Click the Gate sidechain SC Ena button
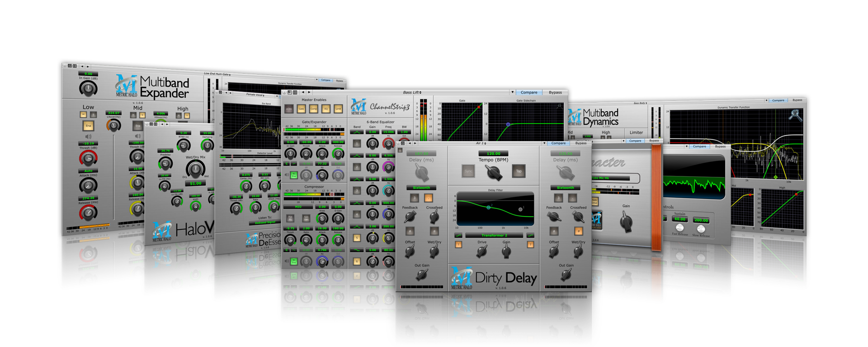868x347 pixels. [x=294, y=175]
